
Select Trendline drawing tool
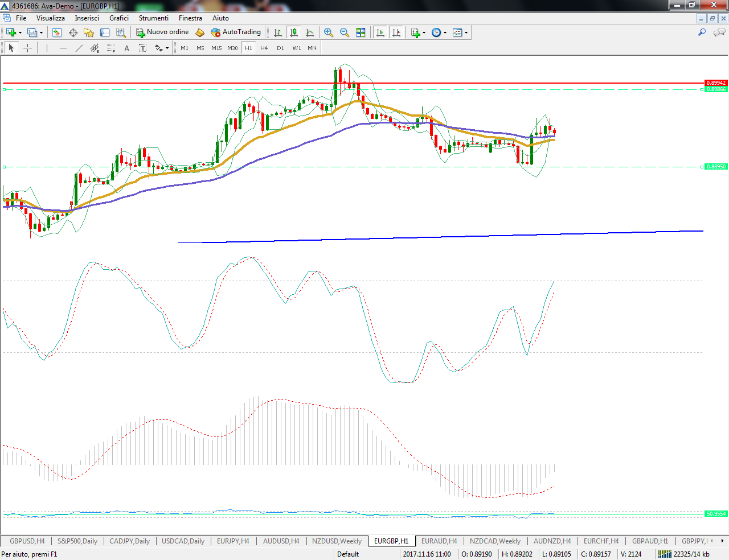click(79, 48)
